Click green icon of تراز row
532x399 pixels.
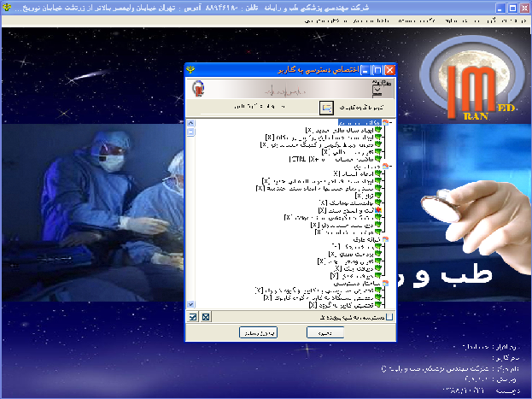(x=378, y=196)
